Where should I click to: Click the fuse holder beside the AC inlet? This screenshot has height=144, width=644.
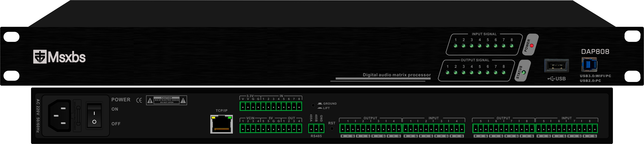(x=77, y=116)
